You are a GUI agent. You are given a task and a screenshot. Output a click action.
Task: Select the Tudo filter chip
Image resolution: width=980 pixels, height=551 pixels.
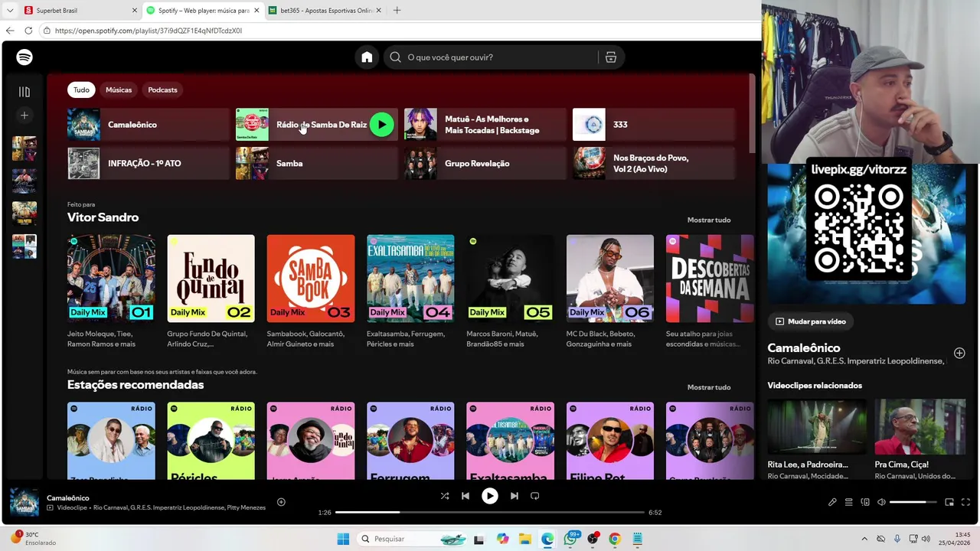(81, 90)
